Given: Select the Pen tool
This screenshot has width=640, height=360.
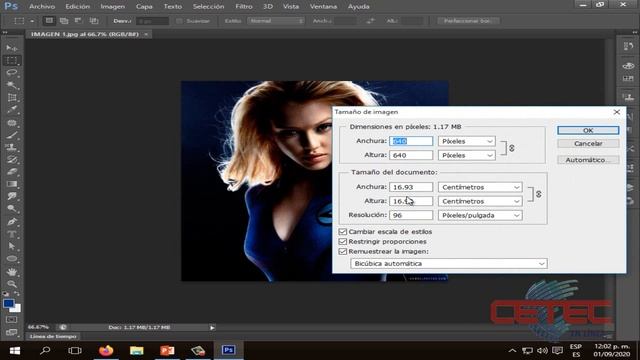Looking at the screenshot, I should coord(11,222).
